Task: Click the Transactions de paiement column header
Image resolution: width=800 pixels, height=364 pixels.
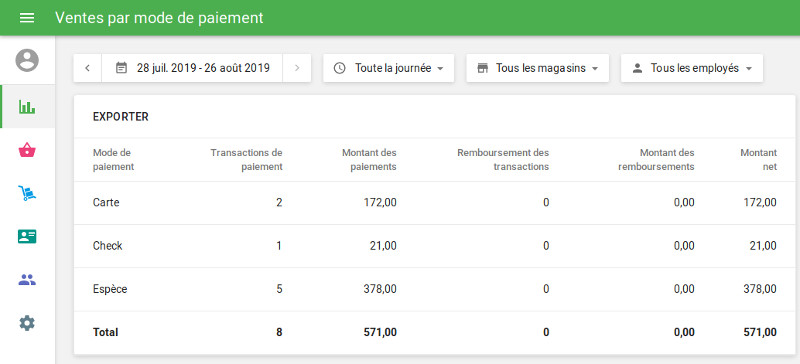Action: click(246, 159)
